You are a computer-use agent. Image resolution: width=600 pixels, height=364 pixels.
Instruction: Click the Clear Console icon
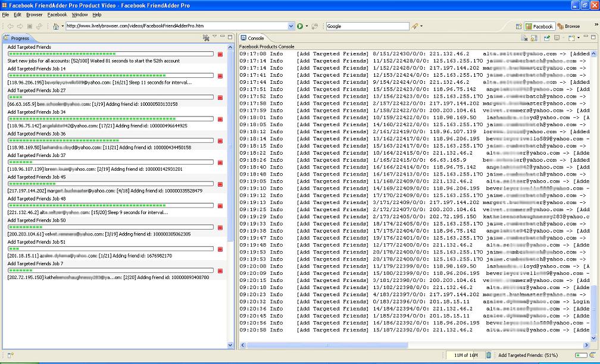coord(524,38)
